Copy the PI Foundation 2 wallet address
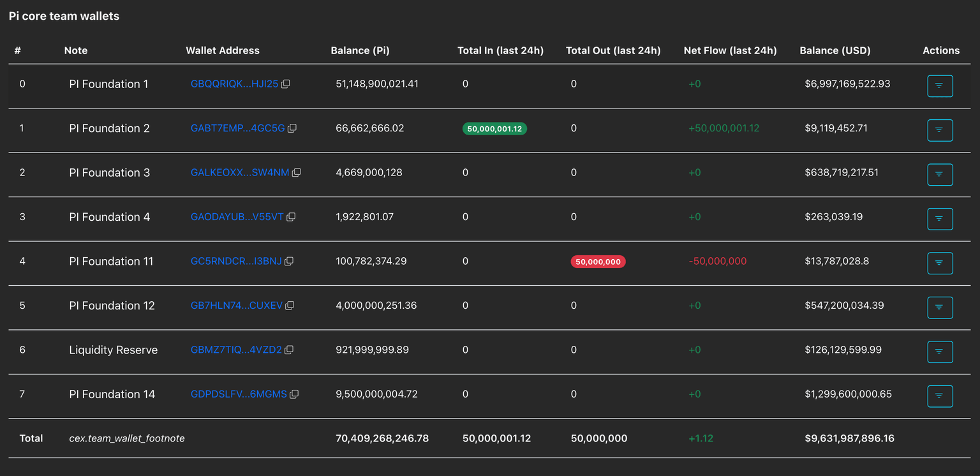This screenshot has height=476, width=980. [x=292, y=128]
